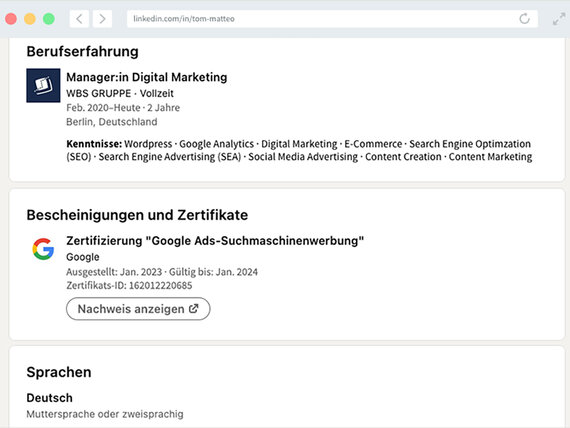The image size is (570, 428).
Task: Click the Content Marketing skill
Action: [490, 157]
